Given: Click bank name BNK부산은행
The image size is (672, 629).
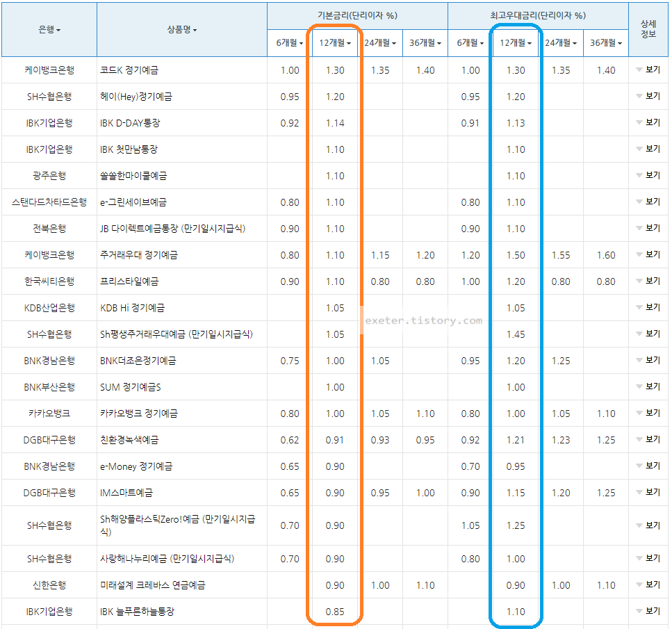Looking at the screenshot, I should 49,387.
